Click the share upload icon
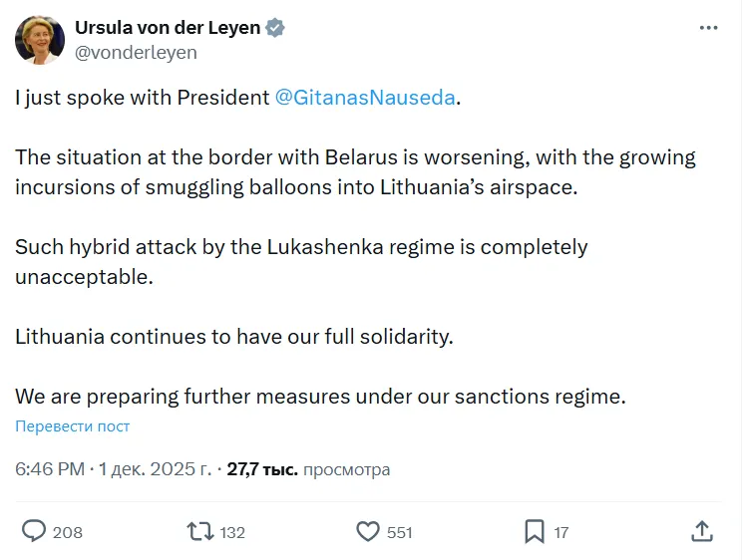The width and height of the screenshot is (743, 560). coord(702,531)
